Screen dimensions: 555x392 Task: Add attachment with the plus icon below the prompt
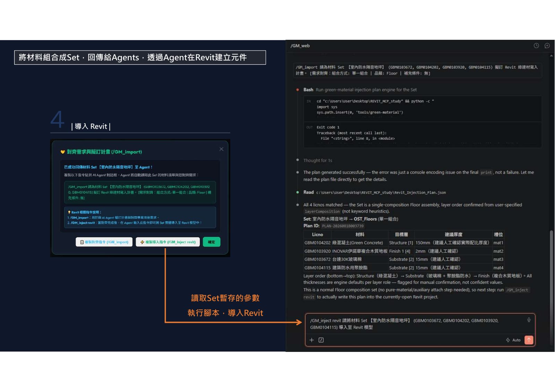(311, 340)
